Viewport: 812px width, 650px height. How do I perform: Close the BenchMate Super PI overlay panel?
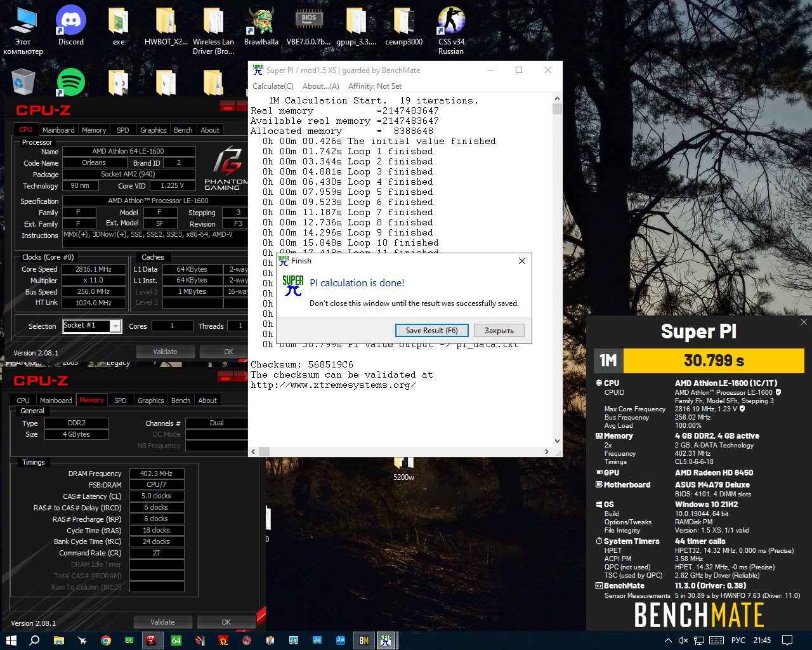click(x=804, y=322)
